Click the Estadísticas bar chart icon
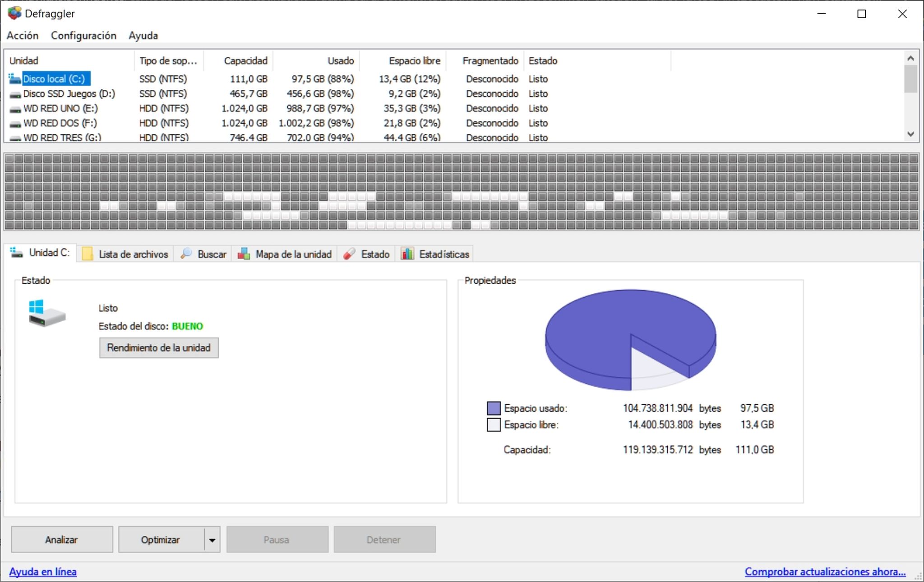 pyautogui.click(x=407, y=254)
